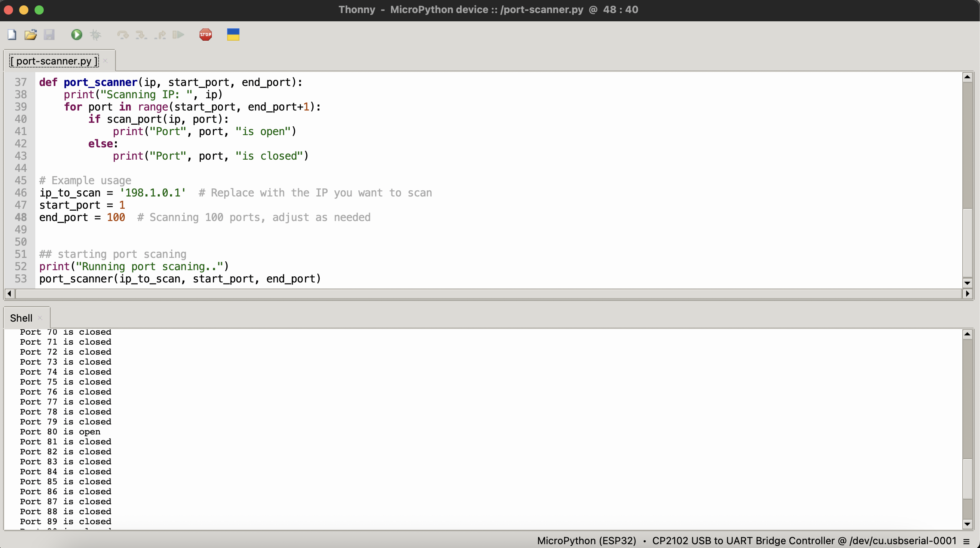The image size is (980, 548).
Task: Switch to the port-scanner.py tab
Action: (54, 60)
